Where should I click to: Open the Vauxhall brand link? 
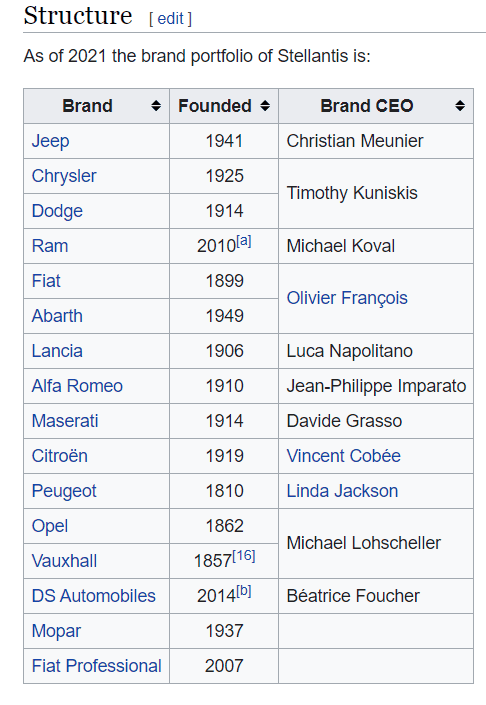(x=64, y=561)
